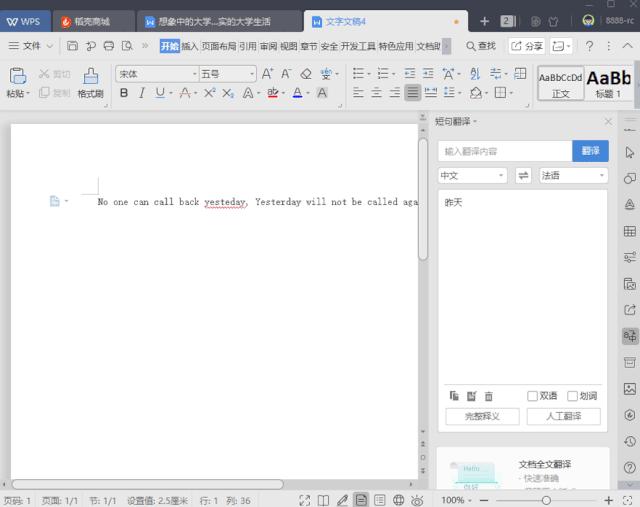Swap source and target languages

[523, 176]
